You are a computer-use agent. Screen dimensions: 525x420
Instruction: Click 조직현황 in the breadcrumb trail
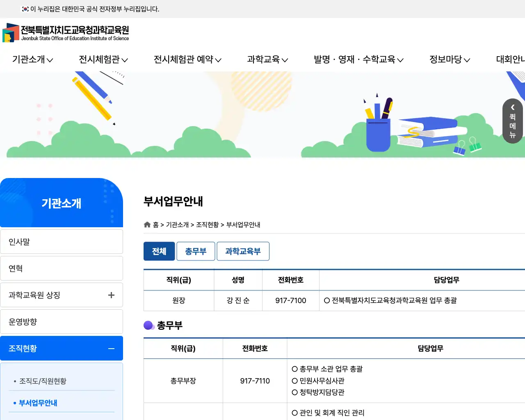207,224
